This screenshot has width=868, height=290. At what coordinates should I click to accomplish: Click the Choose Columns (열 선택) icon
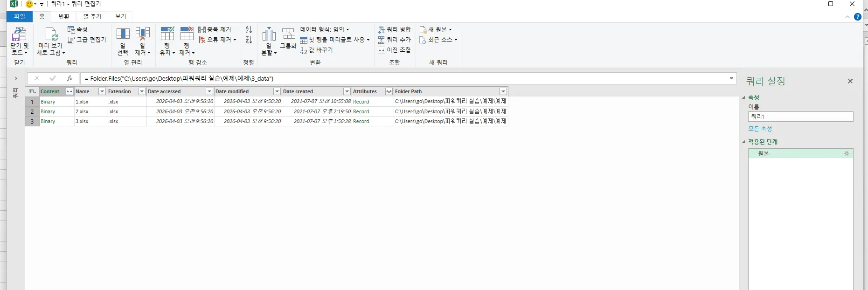point(123,34)
